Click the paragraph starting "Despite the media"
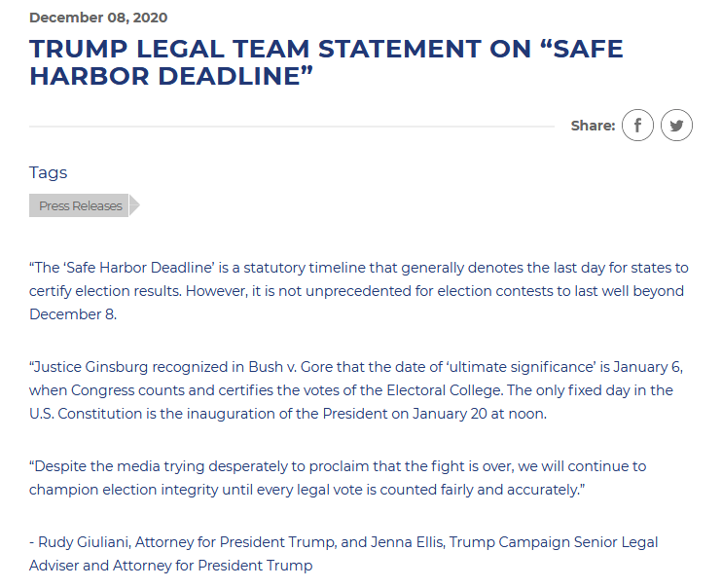 click(x=338, y=478)
